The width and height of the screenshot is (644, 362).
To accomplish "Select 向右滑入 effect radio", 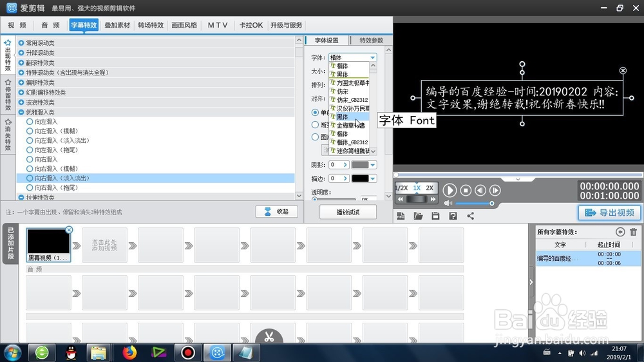I will (x=30, y=160).
